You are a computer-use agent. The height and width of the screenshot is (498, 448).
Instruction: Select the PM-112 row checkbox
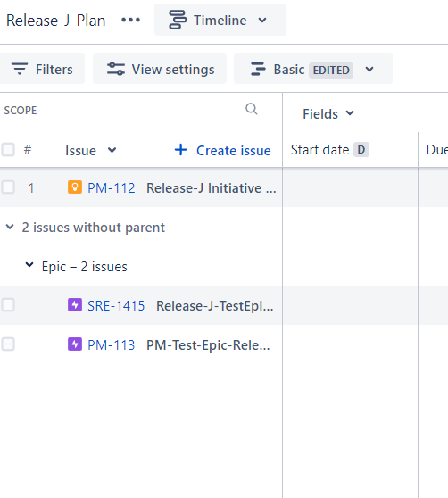(x=8, y=187)
